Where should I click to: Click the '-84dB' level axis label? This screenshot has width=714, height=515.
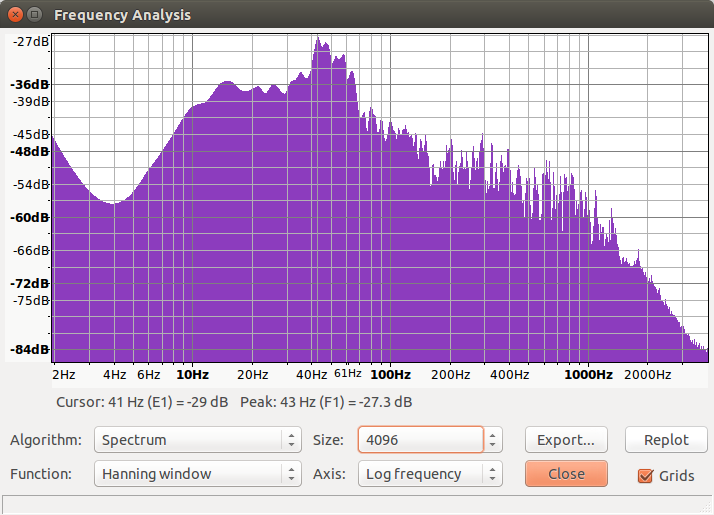coord(30,350)
